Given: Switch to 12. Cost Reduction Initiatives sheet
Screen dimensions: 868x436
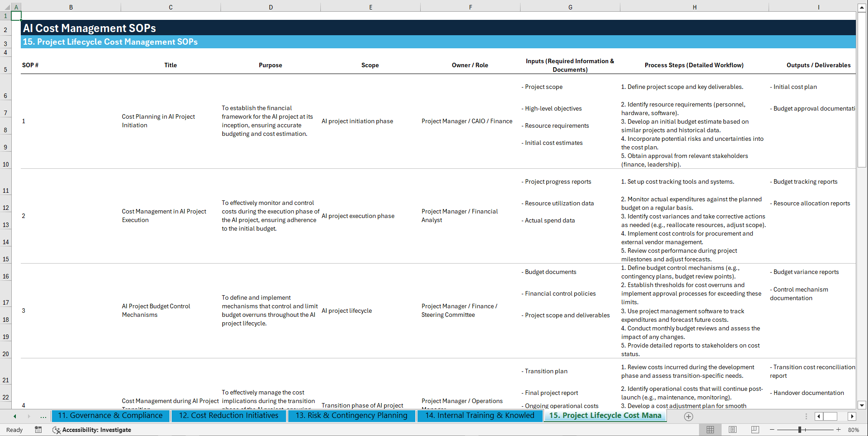Looking at the screenshot, I should click(229, 415).
